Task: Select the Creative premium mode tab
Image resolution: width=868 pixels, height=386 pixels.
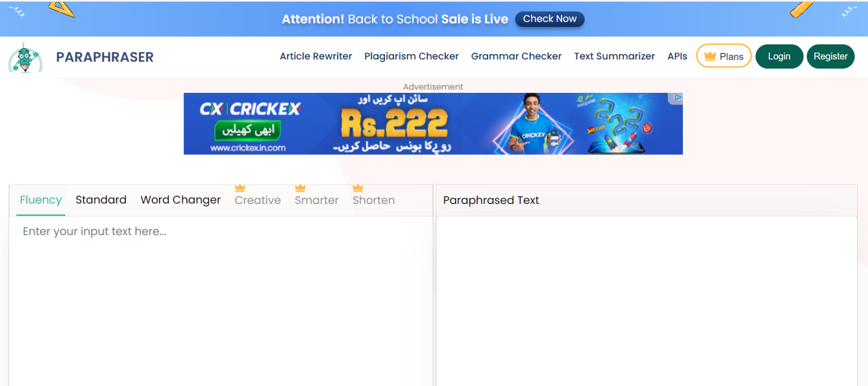Action: click(x=258, y=200)
